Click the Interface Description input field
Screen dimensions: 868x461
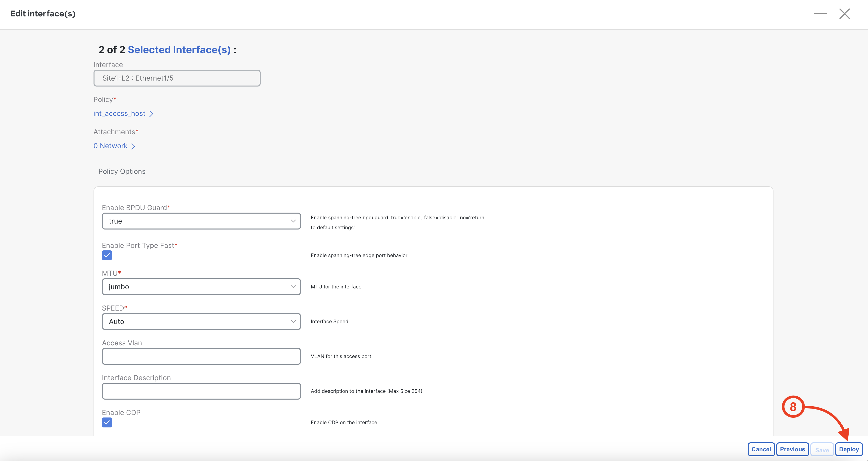coord(201,391)
